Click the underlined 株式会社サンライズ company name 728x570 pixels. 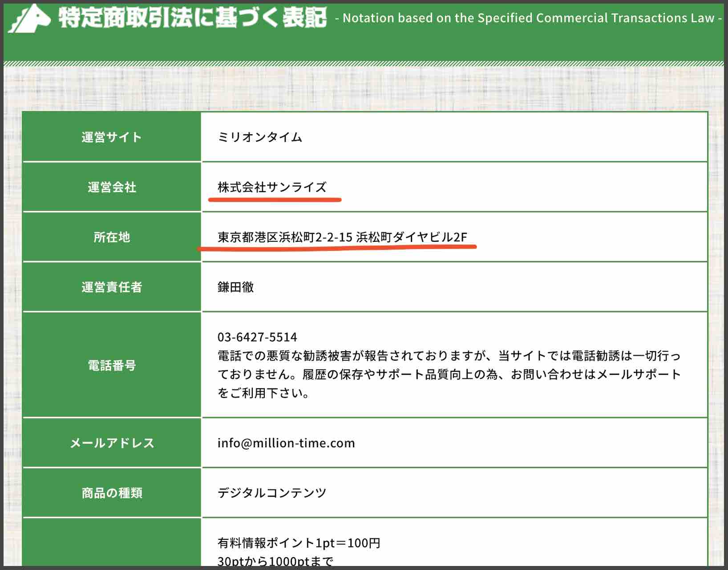click(x=272, y=187)
